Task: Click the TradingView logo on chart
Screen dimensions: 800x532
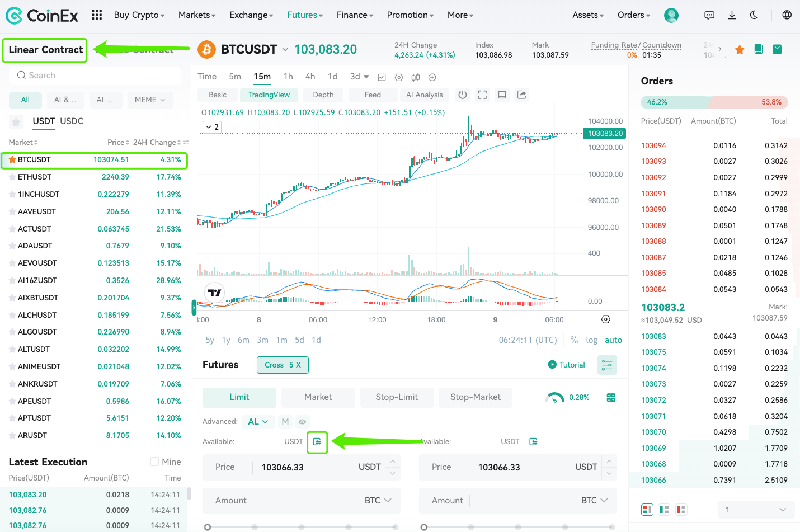Action: 215,293
